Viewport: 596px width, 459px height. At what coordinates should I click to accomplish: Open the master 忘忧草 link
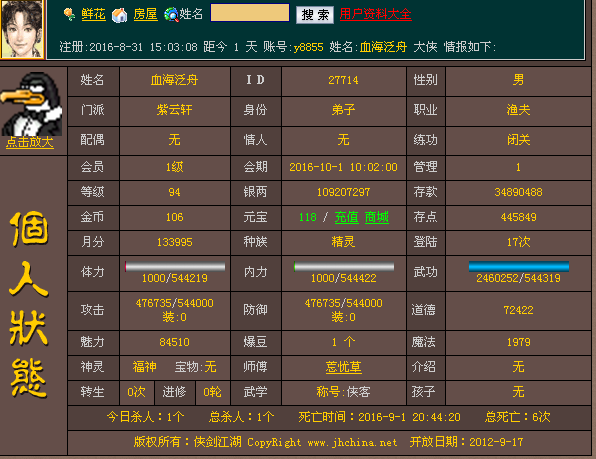tap(343, 367)
